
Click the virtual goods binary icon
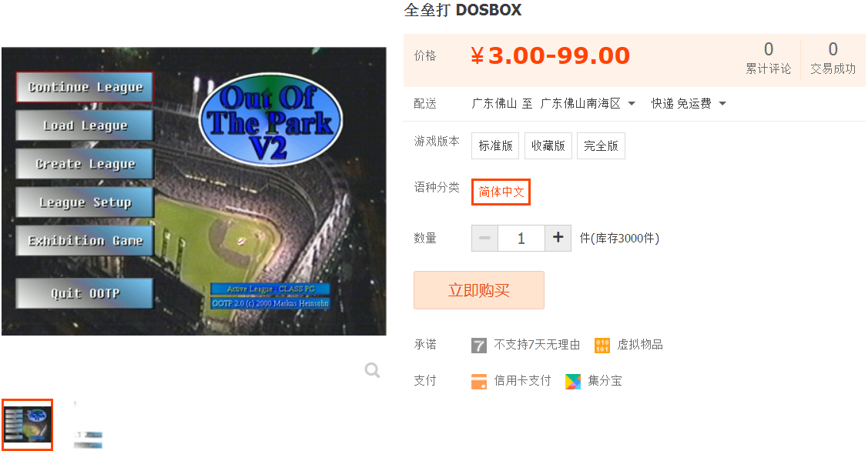[x=602, y=346]
